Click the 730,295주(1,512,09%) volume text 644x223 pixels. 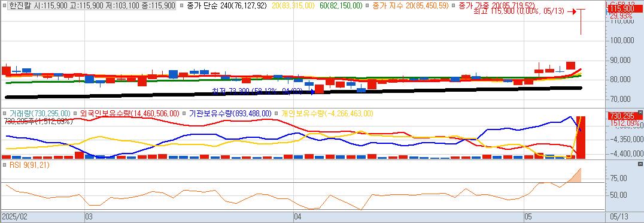38,121
